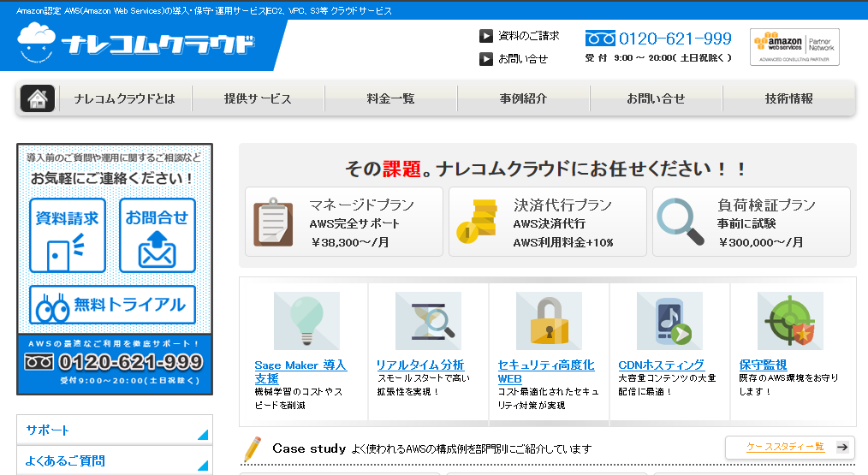
Task: Click よくあるご質問 sidebar heading
Action: pyautogui.click(x=65, y=460)
